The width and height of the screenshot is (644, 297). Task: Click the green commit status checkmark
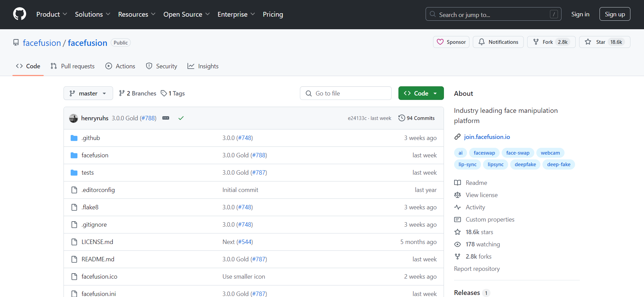coord(181,118)
